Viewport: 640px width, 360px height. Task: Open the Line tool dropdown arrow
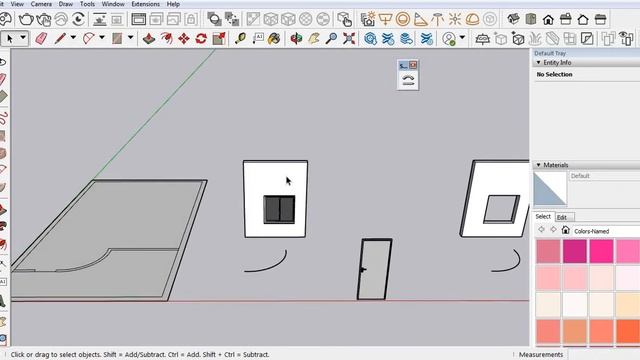coord(73,38)
